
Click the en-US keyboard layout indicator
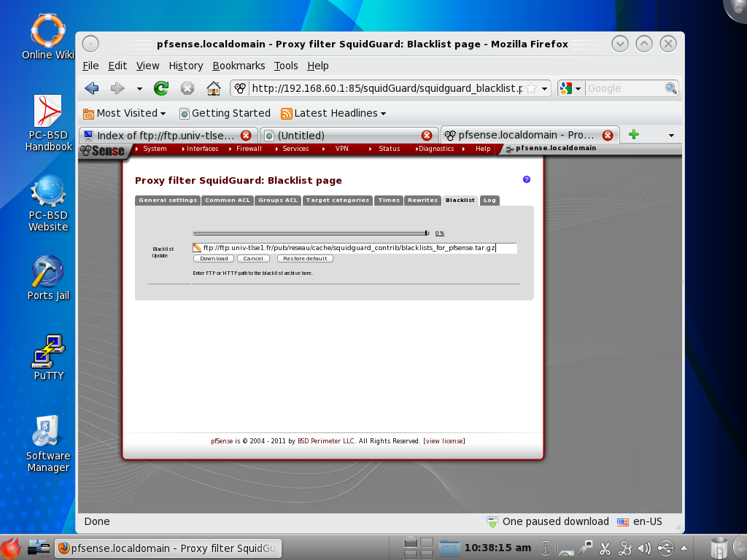[639, 522]
